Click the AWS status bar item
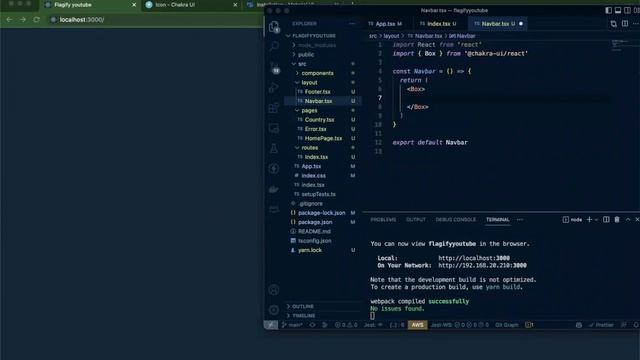640x360 pixels. 417,325
